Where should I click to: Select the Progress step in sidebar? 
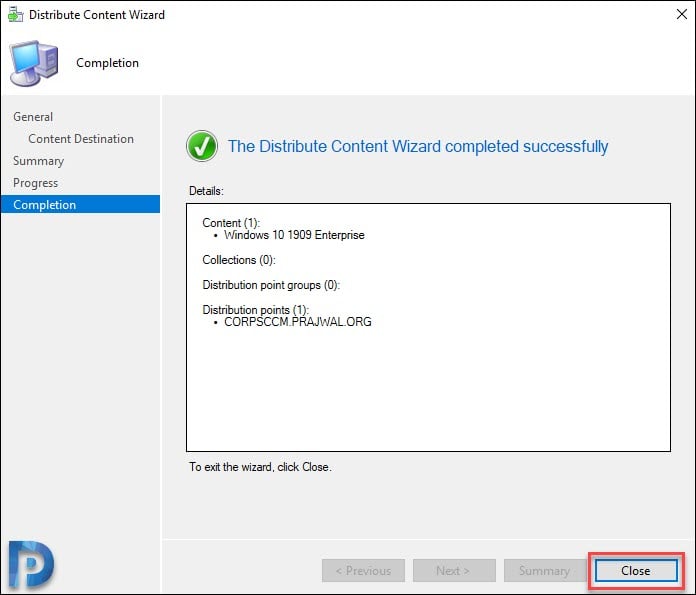36,183
